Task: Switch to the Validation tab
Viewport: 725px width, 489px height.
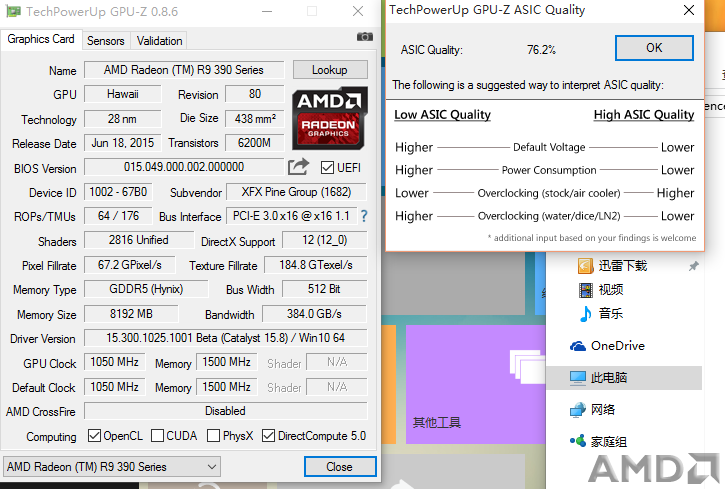Action: (x=159, y=41)
